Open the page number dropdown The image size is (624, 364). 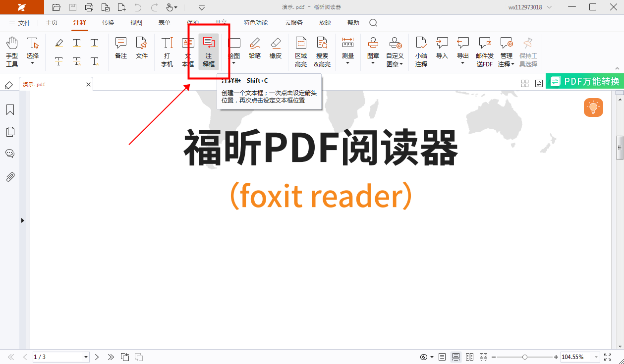(86, 357)
